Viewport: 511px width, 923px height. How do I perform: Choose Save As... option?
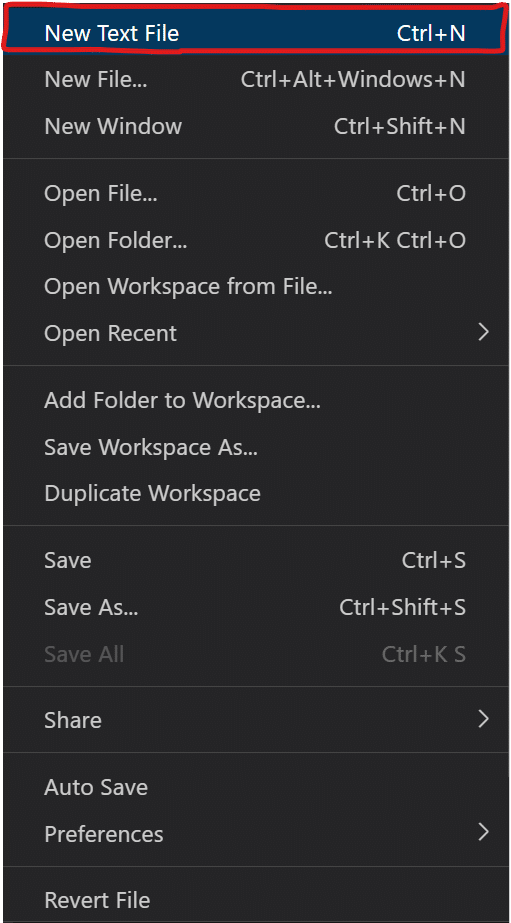click(x=255, y=607)
